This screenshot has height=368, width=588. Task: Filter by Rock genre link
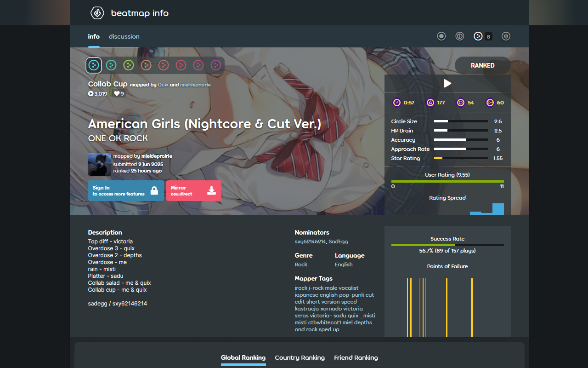tap(301, 264)
